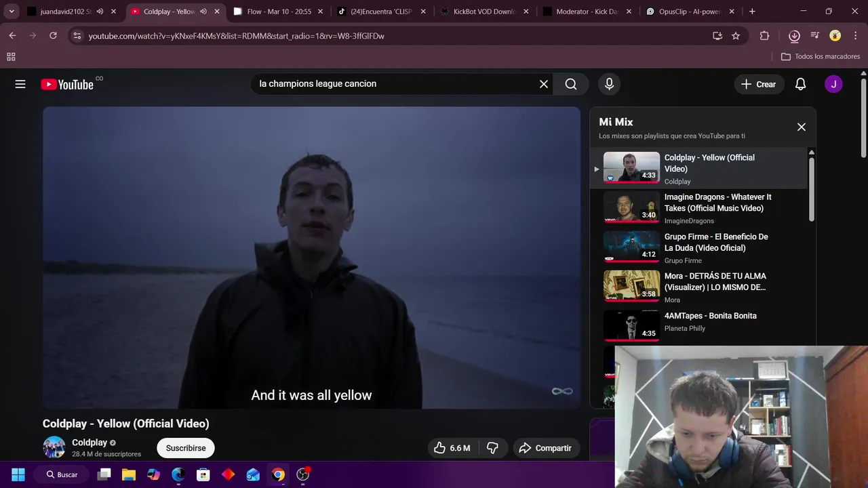Clear the search box with the X

click(x=543, y=84)
